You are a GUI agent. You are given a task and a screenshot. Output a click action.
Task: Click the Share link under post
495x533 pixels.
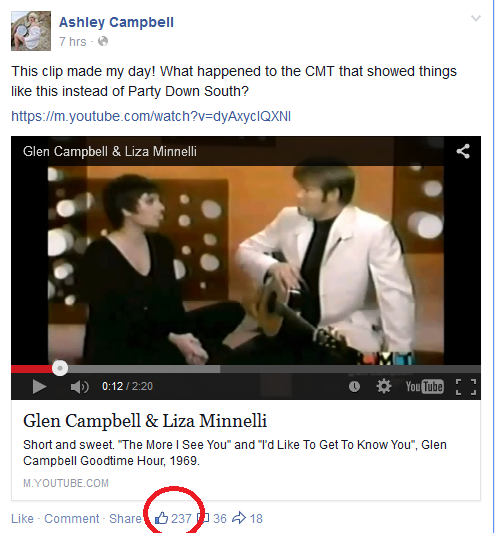pos(125,519)
